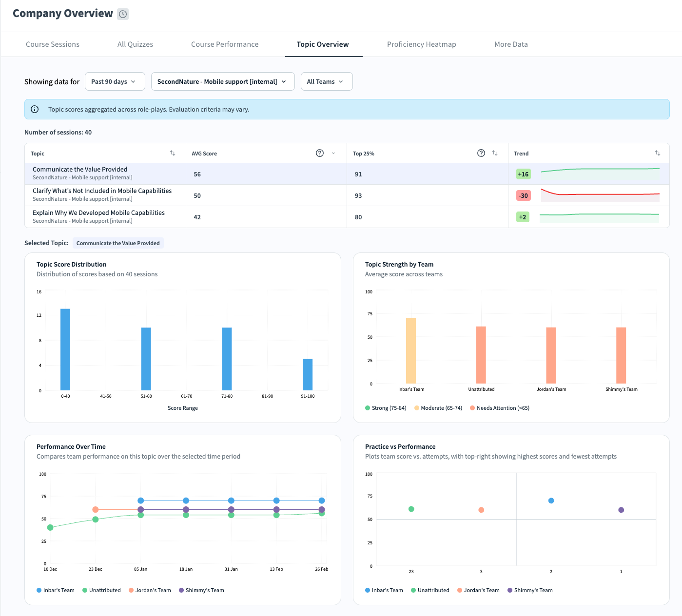
Task: Sort table by Topic column arrows
Action: 173,153
